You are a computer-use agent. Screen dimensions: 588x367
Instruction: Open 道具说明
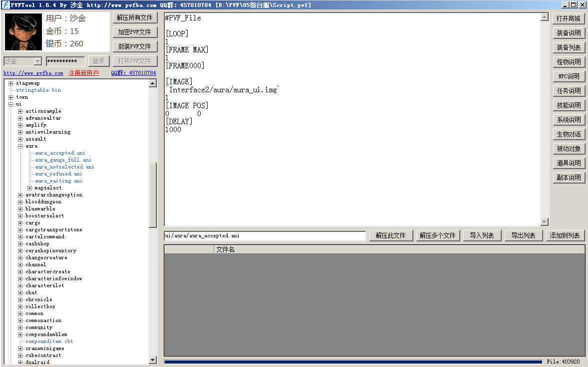pyautogui.click(x=569, y=163)
